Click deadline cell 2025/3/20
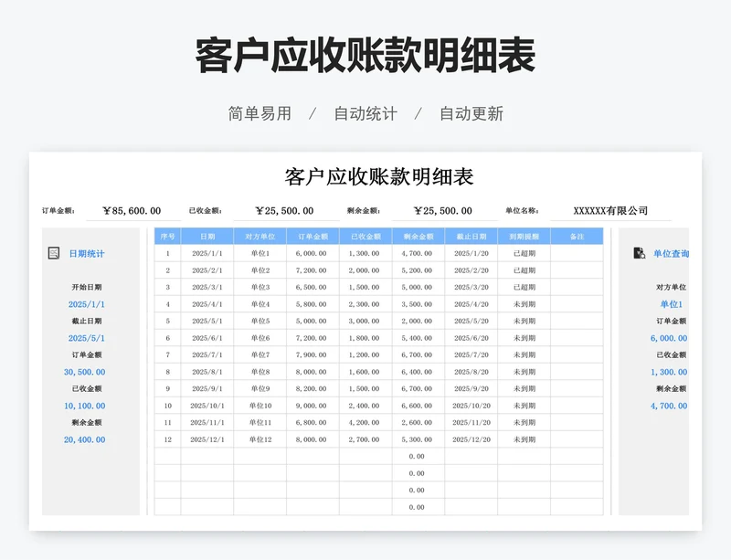 point(471,287)
